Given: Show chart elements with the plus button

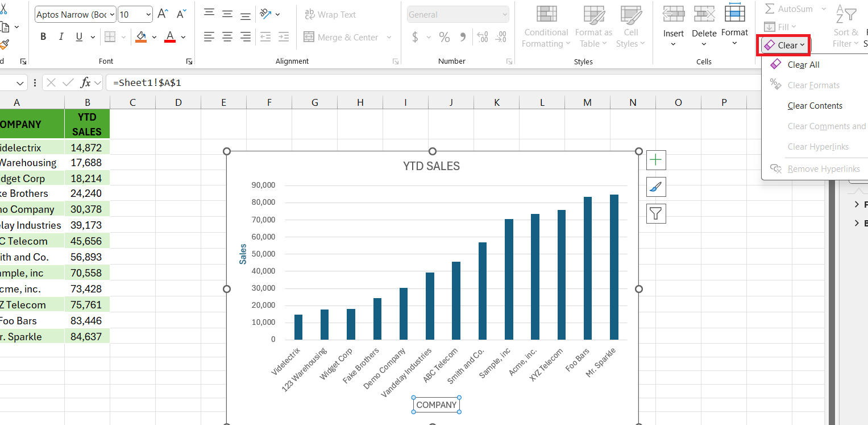Looking at the screenshot, I should (655, 160).
